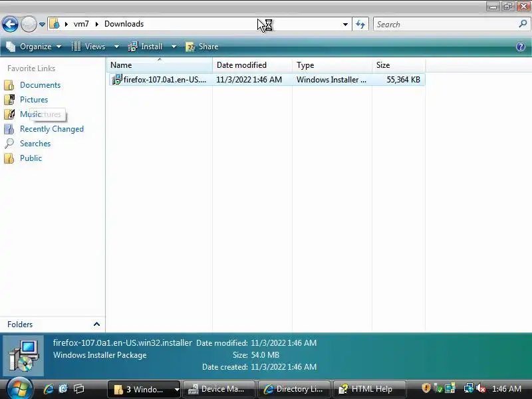Viewport: 532px width, 399px height.
Task: Click the Music folder icon
Action: tap(9, 114)
